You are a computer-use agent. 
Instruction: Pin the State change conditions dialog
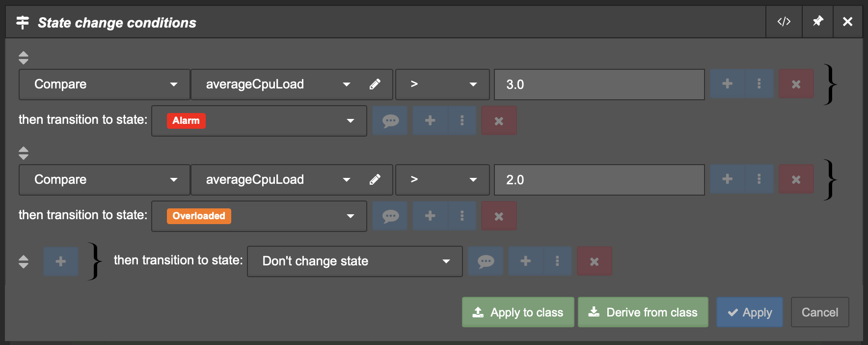pos(818,22)
